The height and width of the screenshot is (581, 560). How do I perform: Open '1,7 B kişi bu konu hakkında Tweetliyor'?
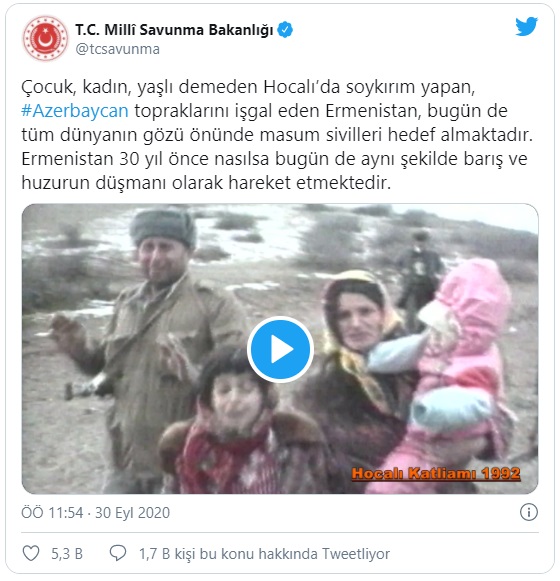(264, 554)
